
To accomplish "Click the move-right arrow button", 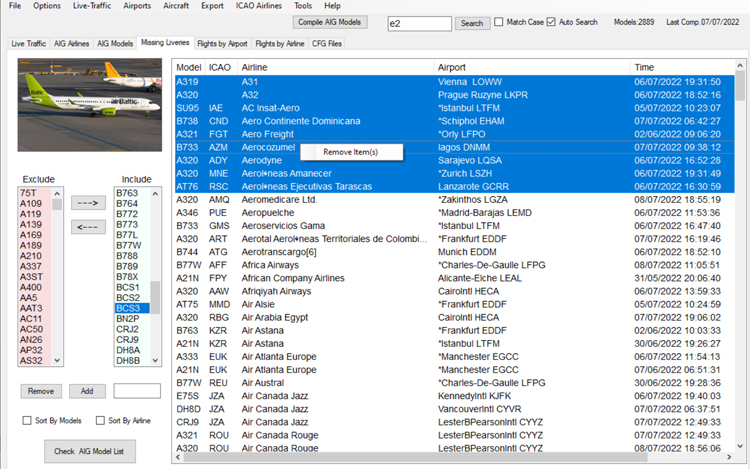I will click(x=88, y=203).
